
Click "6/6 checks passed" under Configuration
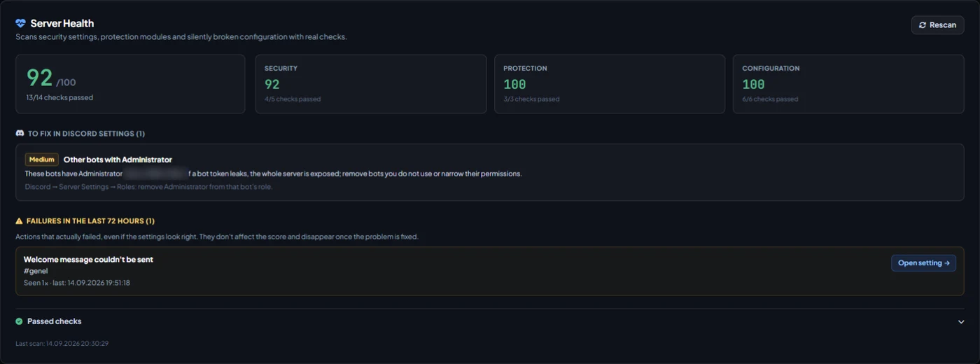coord(770,99)
